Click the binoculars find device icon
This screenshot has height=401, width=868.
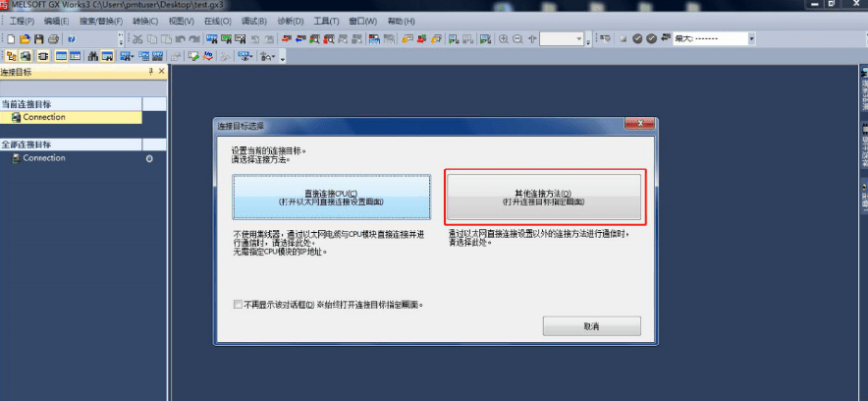coord(93,56)
